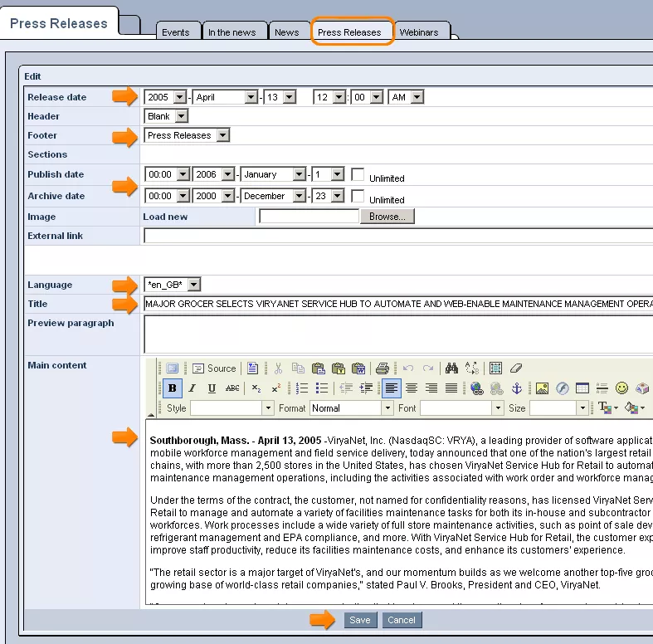Click the Increase Indent icon

pos(366,388)
